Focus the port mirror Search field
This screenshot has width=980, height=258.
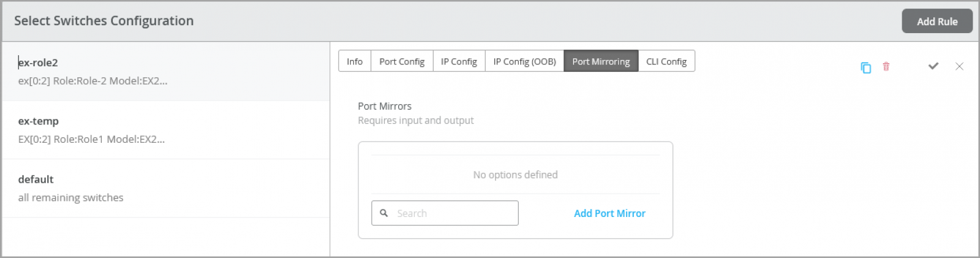[x=445, y=213]
